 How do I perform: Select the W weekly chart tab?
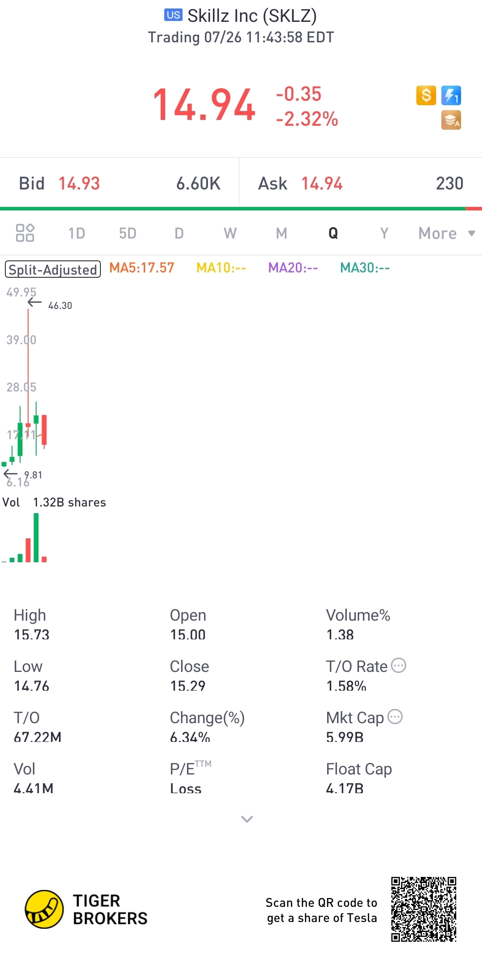pyautogui.click(x=230, y=233)
